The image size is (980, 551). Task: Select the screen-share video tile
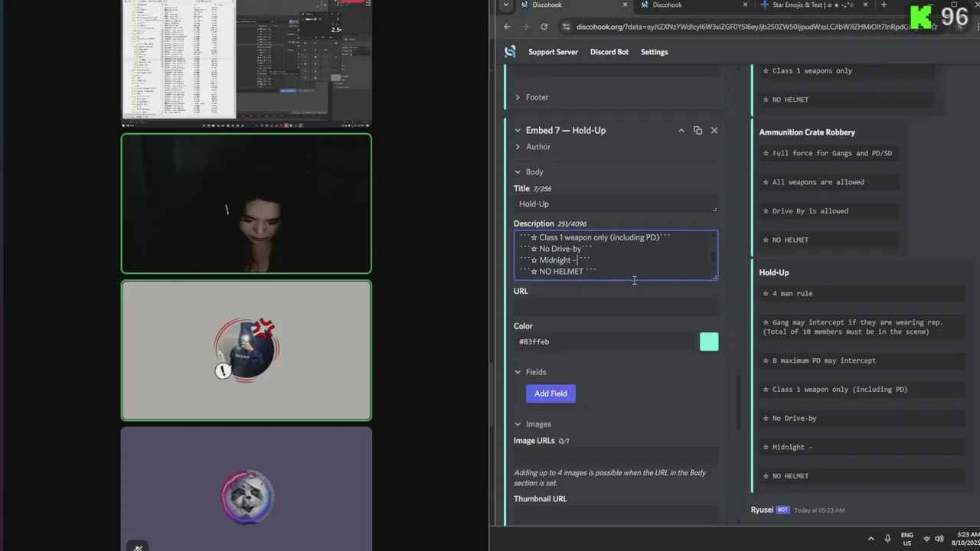click(247, 62)
